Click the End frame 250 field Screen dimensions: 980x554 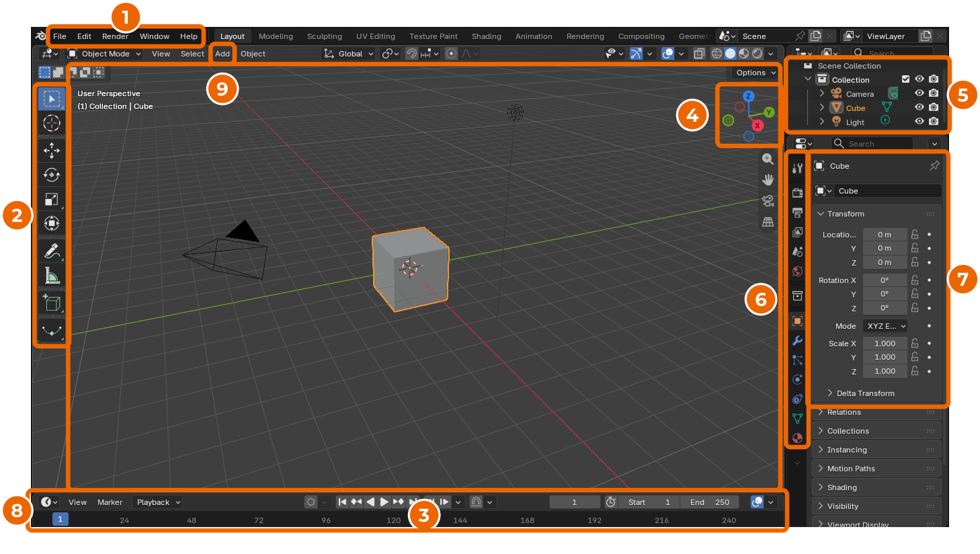click(709, 502)
